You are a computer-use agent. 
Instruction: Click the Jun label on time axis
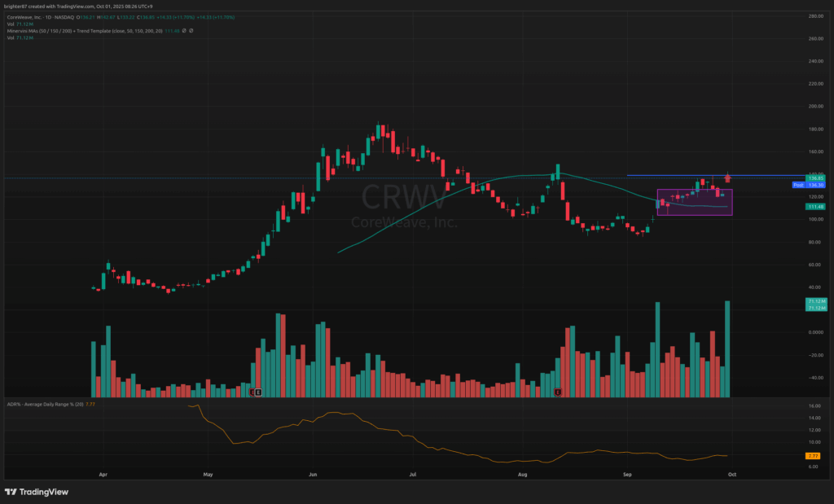(x=314, y=473)
